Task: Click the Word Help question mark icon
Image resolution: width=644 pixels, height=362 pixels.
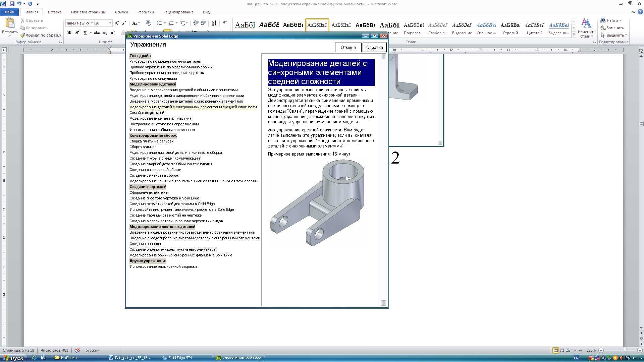Action: click(640, 12)
